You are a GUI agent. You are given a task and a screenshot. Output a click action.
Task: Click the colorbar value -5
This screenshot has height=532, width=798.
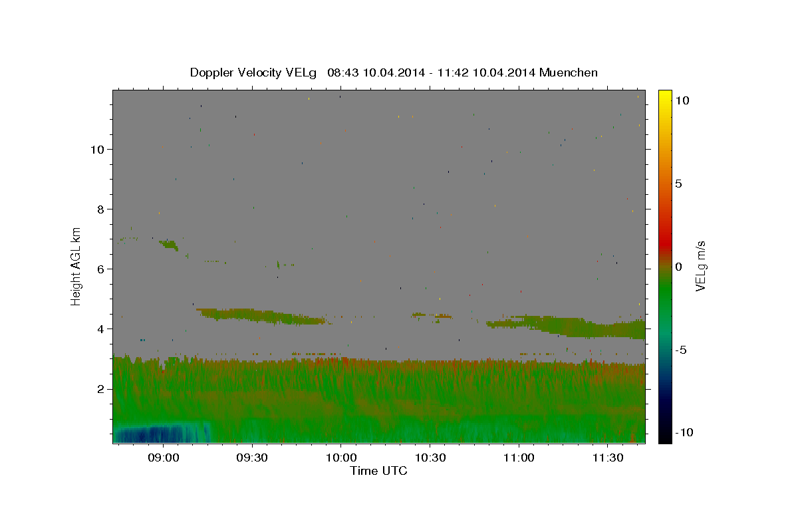point(681,350)
